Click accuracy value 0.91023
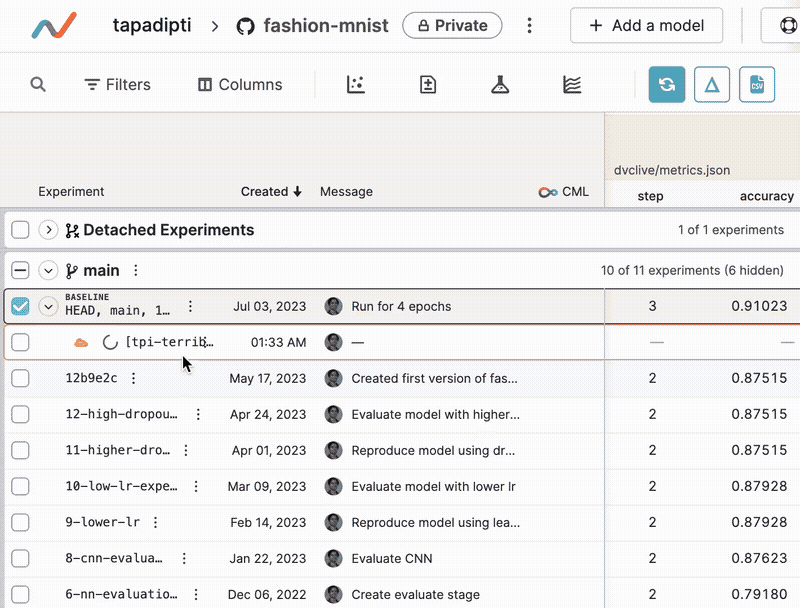This screenshot has width=800, height=608. 759,306
